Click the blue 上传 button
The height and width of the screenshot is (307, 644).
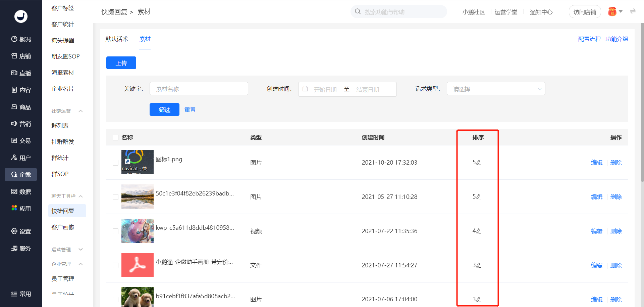[x=121, y=63]
